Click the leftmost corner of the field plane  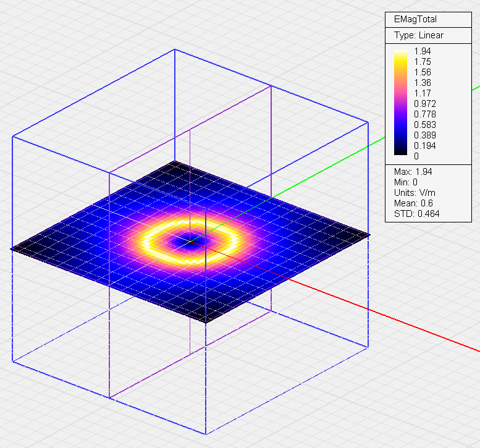click(x=12, y=249)
